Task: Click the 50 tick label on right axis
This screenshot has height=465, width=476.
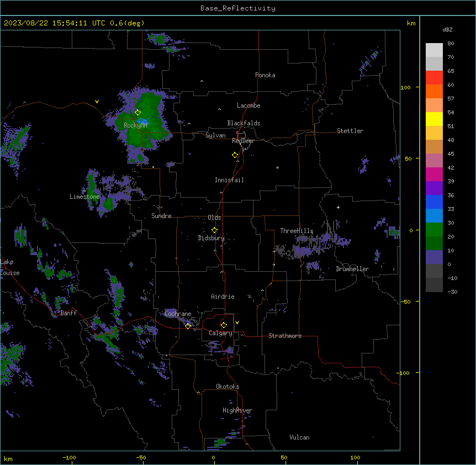Action: click(408, 158)
